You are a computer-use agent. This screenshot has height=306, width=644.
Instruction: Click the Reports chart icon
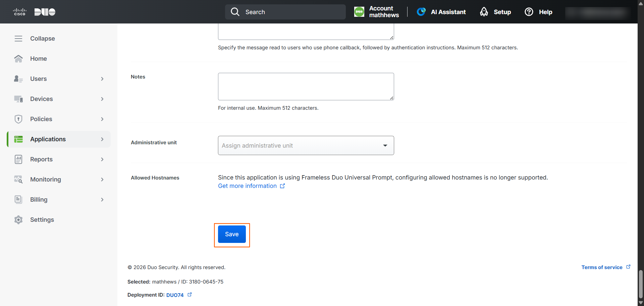(x=18, y=159)
